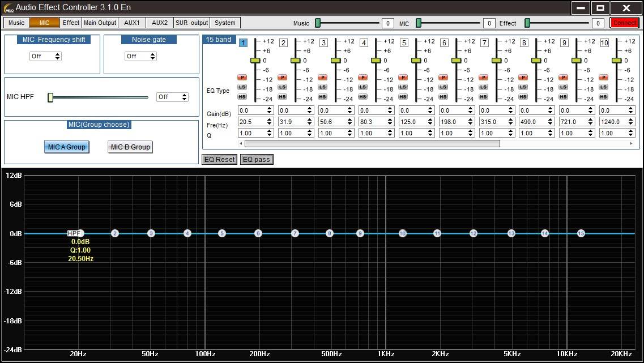Screen dimensions: 644x363
Task: Click the LS icon of band 6
Action: pyautogui.click(x=443, y=87)
